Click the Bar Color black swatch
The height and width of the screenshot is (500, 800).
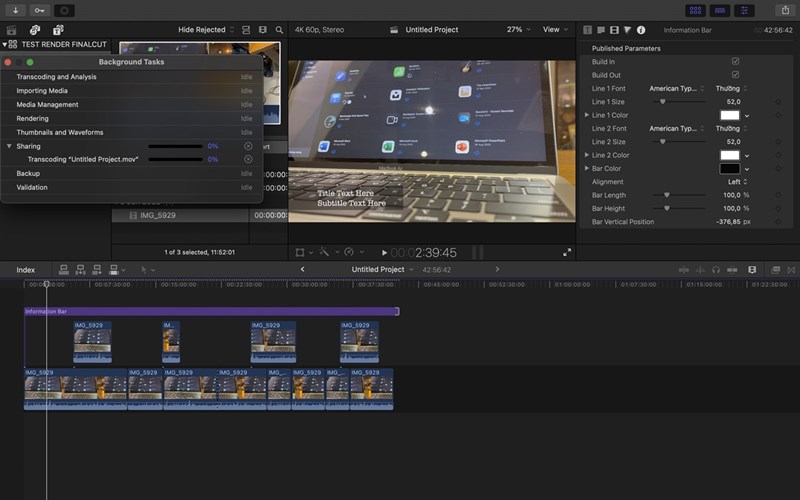730,168
